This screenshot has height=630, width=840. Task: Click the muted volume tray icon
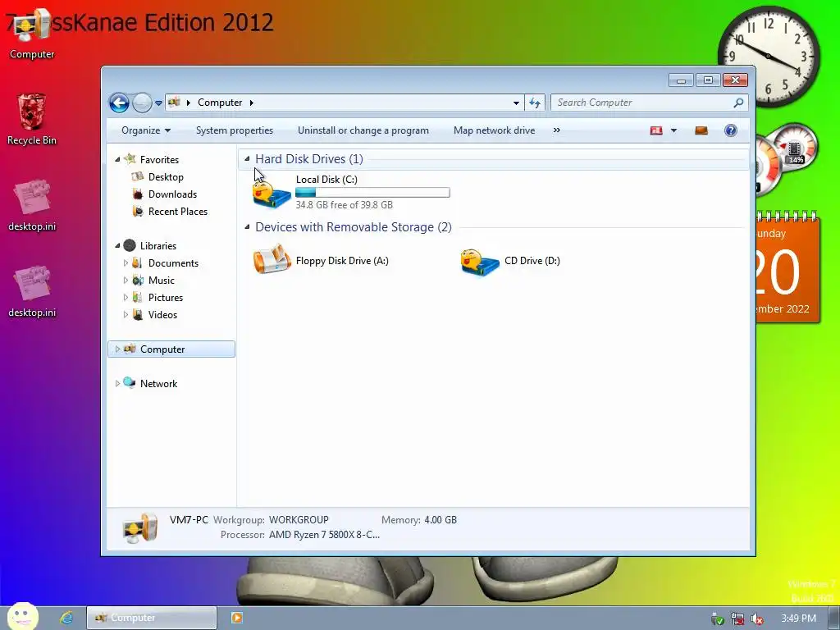point(757,619)
